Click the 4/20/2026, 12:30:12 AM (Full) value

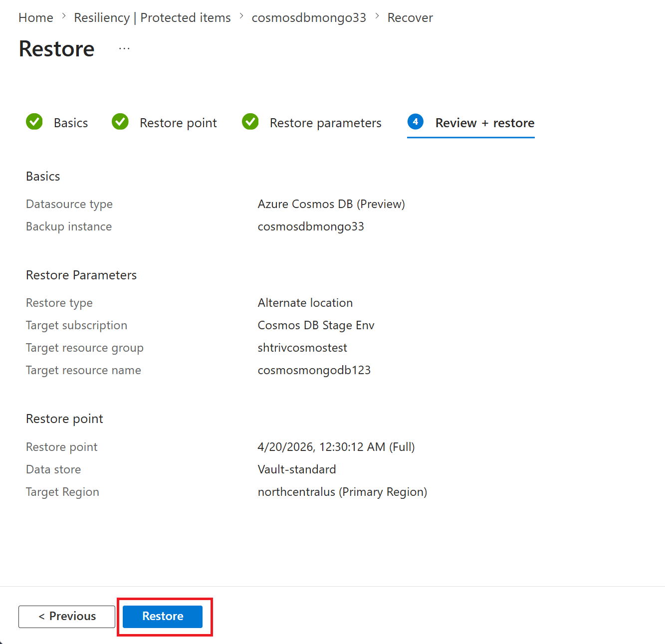[336, 447]
